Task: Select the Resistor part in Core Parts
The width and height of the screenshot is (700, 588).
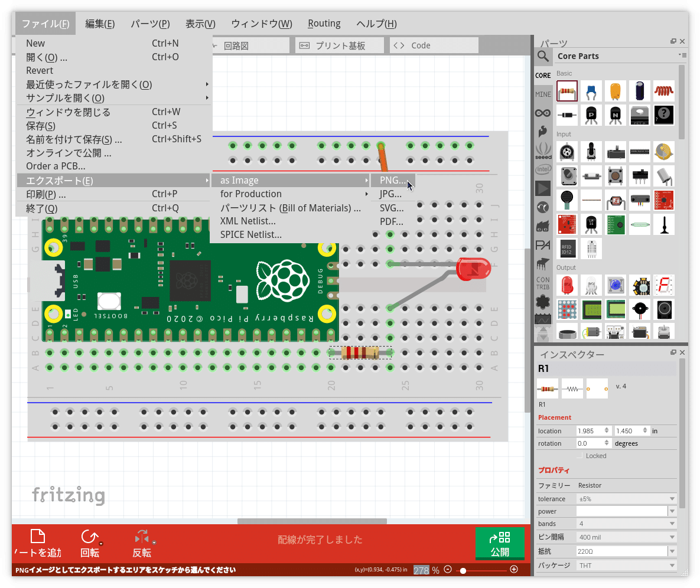Action: coord(567,91)
